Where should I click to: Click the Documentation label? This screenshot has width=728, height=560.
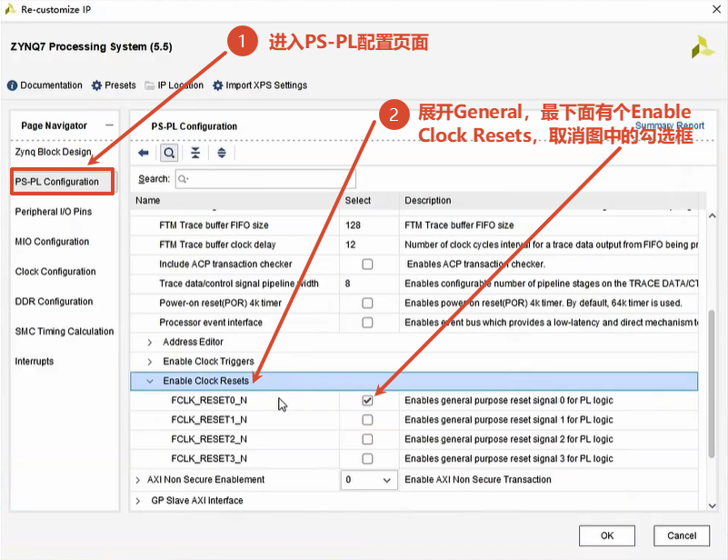[x=51, y=85]
